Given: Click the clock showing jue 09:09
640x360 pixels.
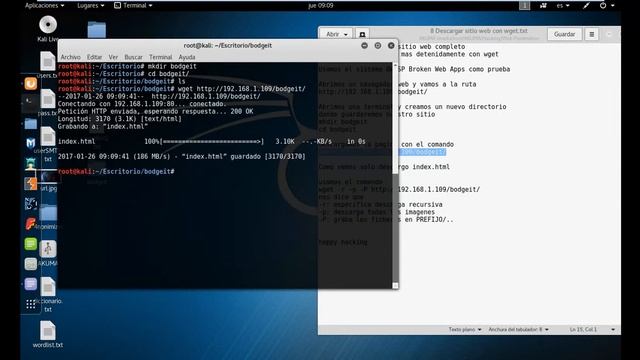Looking at the screenshot, I should point(321,6).
